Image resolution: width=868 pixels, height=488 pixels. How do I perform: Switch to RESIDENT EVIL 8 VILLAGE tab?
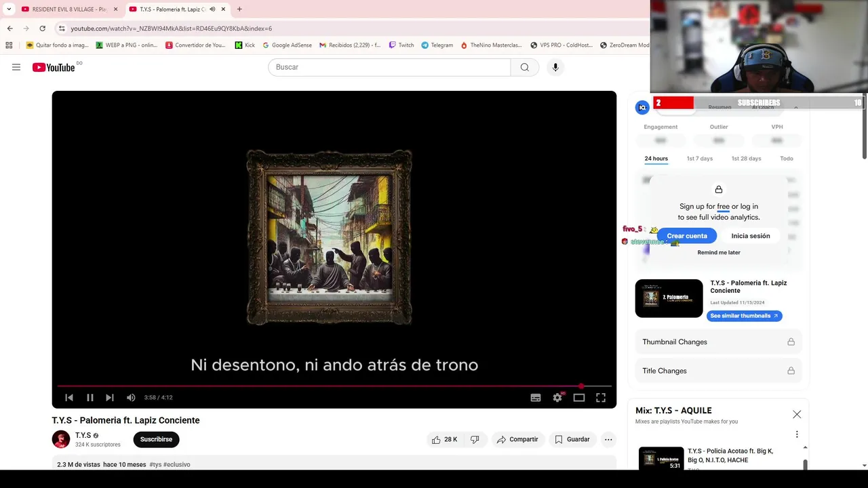coord(66,9)
